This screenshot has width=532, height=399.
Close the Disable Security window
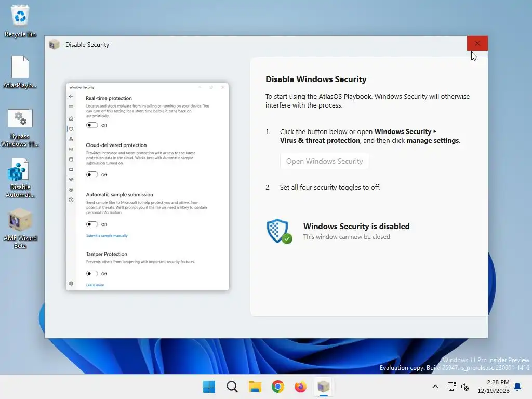pos(477,44)
